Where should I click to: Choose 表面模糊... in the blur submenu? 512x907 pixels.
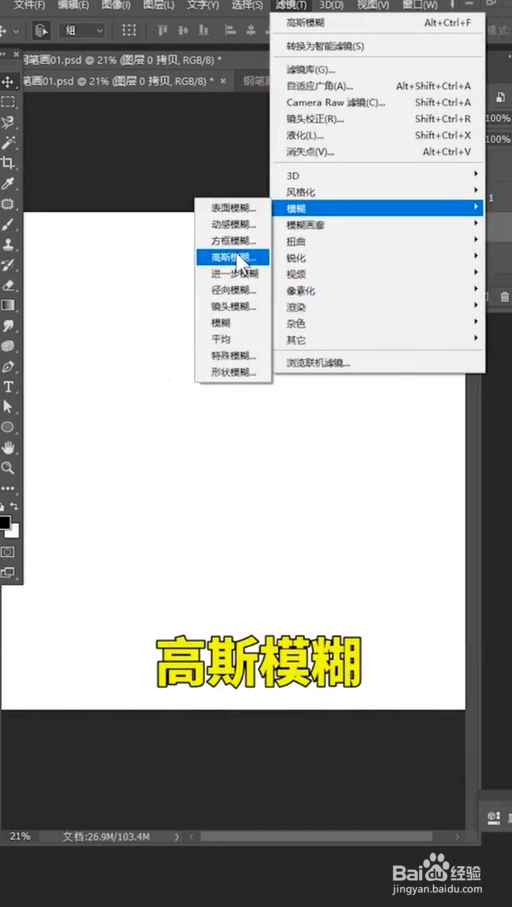[x=233, y=208]
